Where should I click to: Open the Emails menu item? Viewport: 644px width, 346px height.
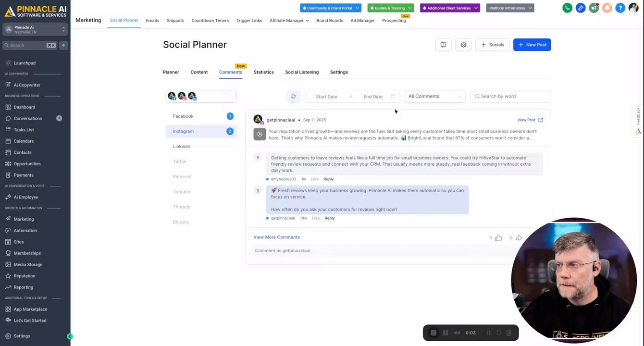click(x=152, y=21)
